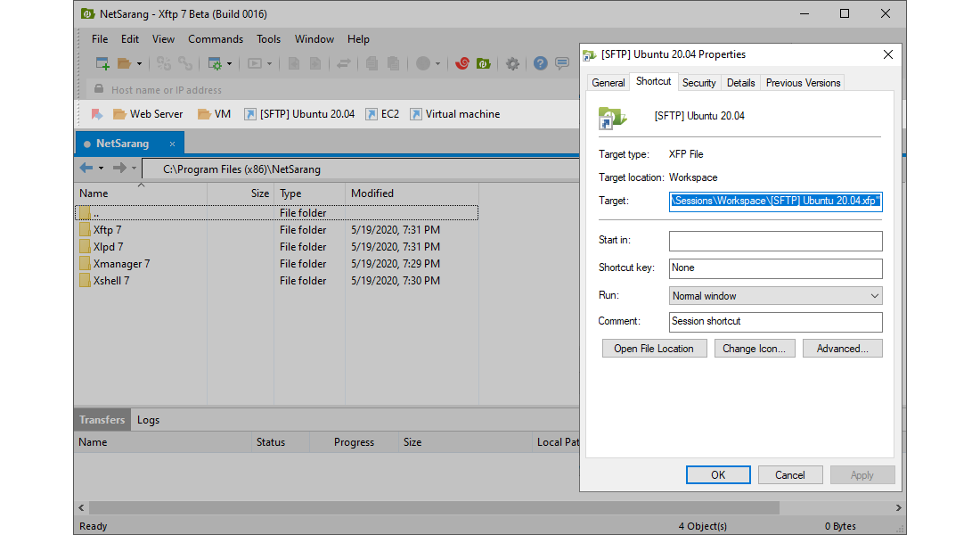Click the path field C:\Program Files (x86)\NetSarang

pos(361,169)
